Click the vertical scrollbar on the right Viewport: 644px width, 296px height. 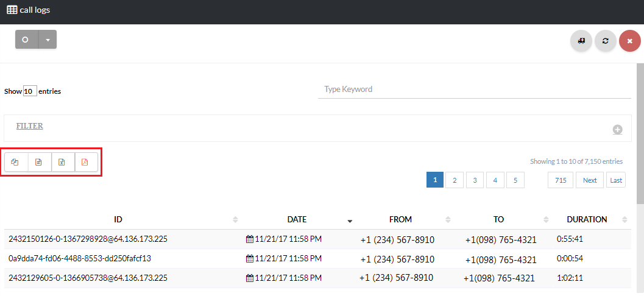pyautogui.click(x=640, y=134)
